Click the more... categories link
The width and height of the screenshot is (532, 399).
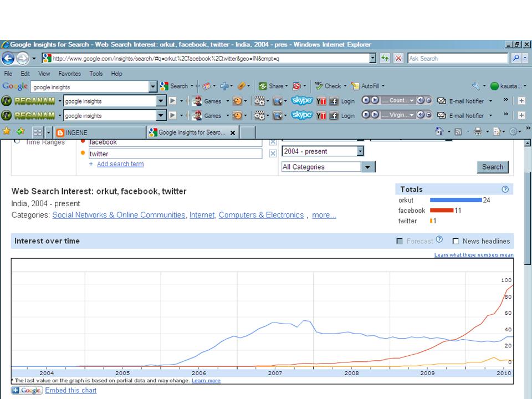(x=324, y=215)
